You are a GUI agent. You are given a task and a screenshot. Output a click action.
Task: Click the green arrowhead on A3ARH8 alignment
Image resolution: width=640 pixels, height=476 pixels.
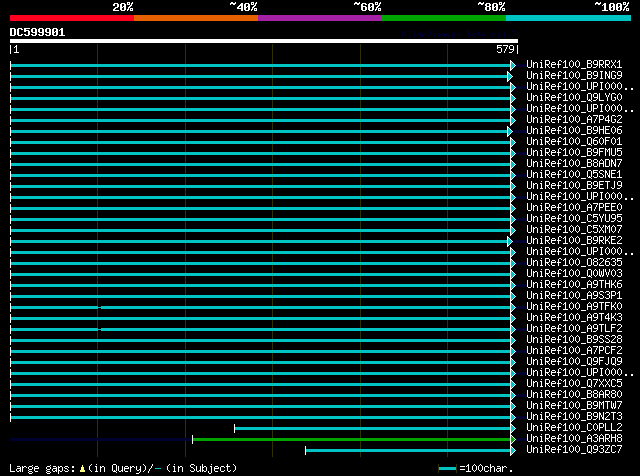click(513, 440)
